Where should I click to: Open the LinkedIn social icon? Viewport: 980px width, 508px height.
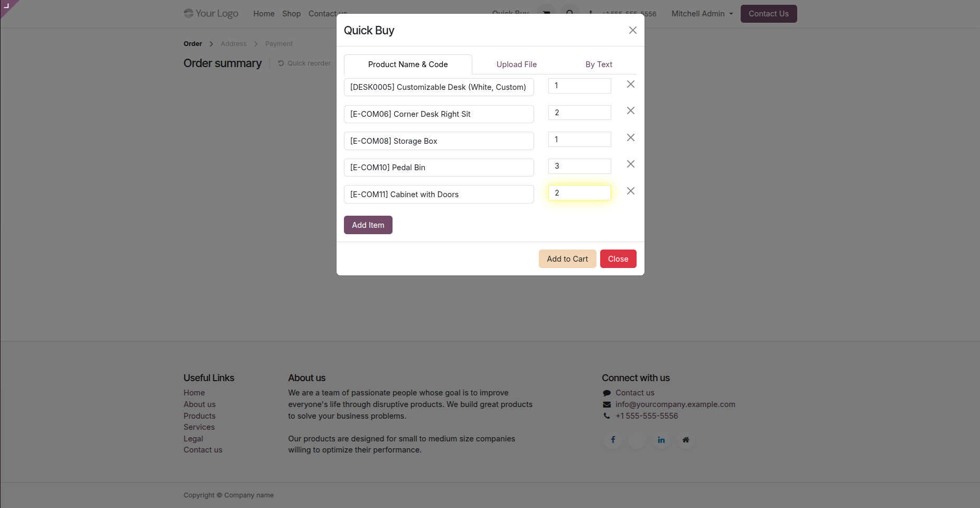point(661,440)
